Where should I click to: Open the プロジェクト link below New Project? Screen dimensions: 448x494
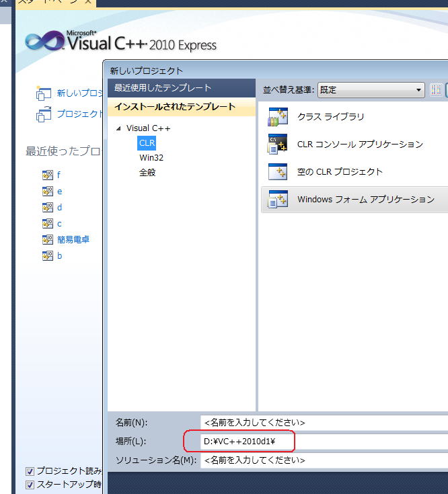80,114
